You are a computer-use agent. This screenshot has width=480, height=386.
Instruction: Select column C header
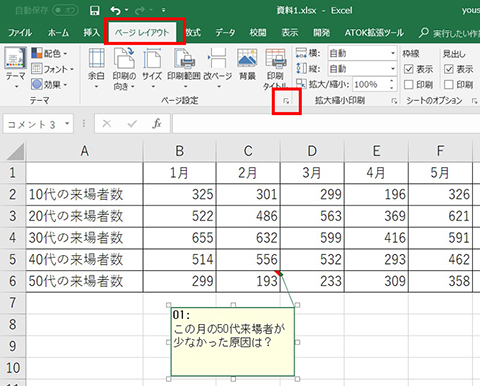coord(248,151)
